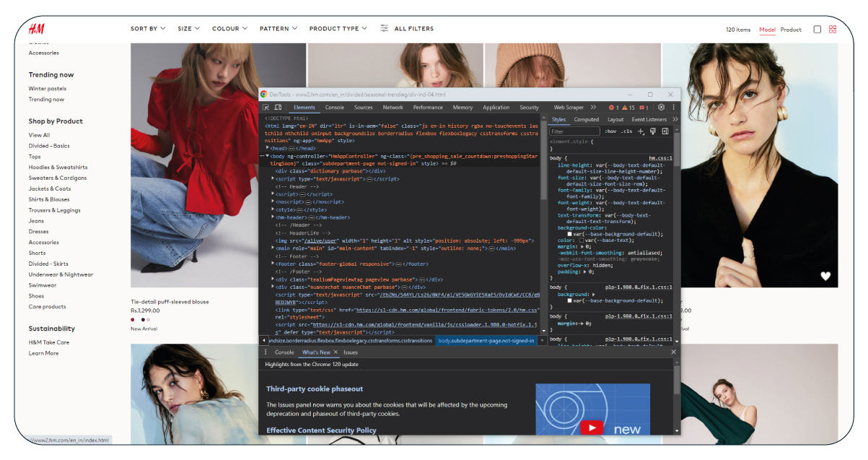The width and height of the screenshot is (868, 460).
Task: Click the issues count flag indicator
Action: click(x=644, y=108)
